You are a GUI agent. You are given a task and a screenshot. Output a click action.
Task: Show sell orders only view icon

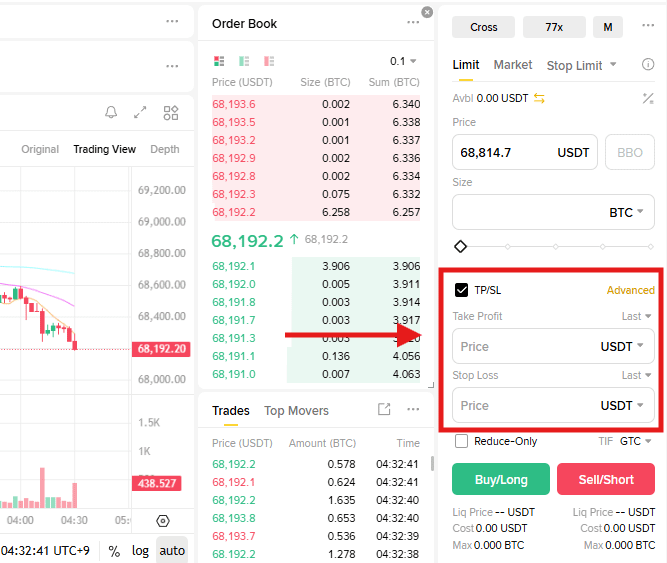[269, 61]
